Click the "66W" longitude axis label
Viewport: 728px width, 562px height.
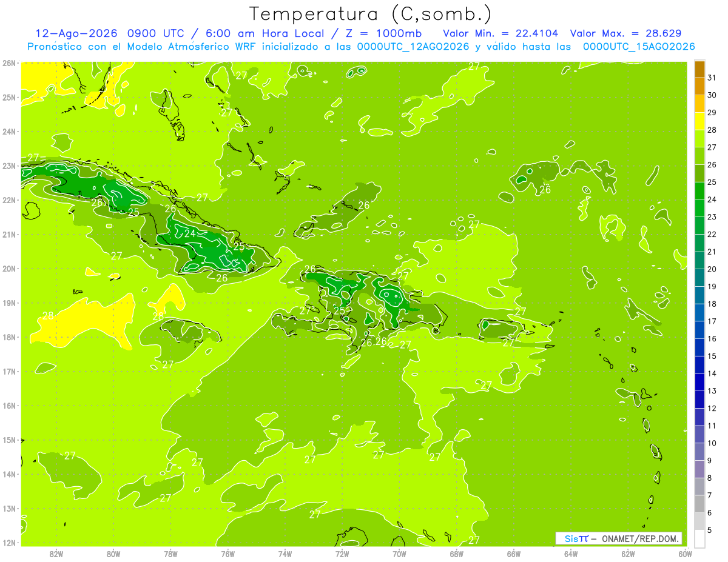(x=514, y=553)
